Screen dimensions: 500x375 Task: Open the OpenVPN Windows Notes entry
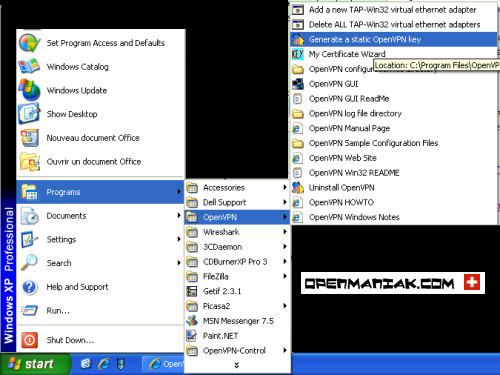pyautogui.click(x=394, y=217)
